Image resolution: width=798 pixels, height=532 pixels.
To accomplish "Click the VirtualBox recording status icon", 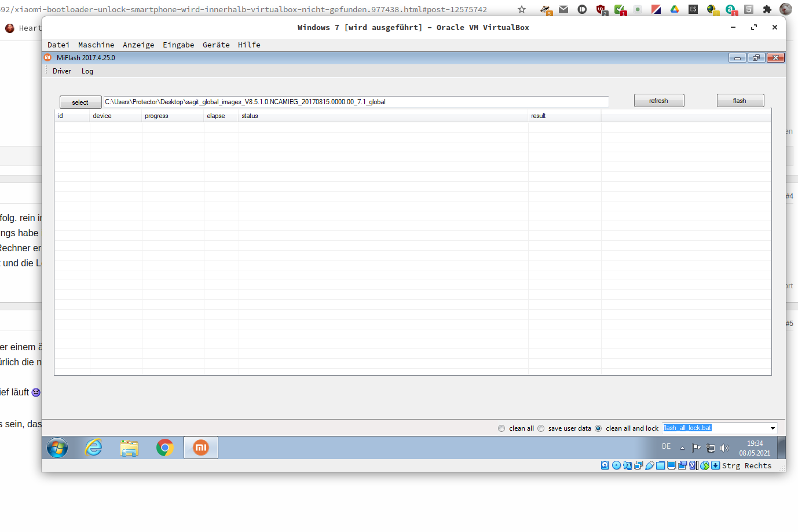I will coord(682,465).
